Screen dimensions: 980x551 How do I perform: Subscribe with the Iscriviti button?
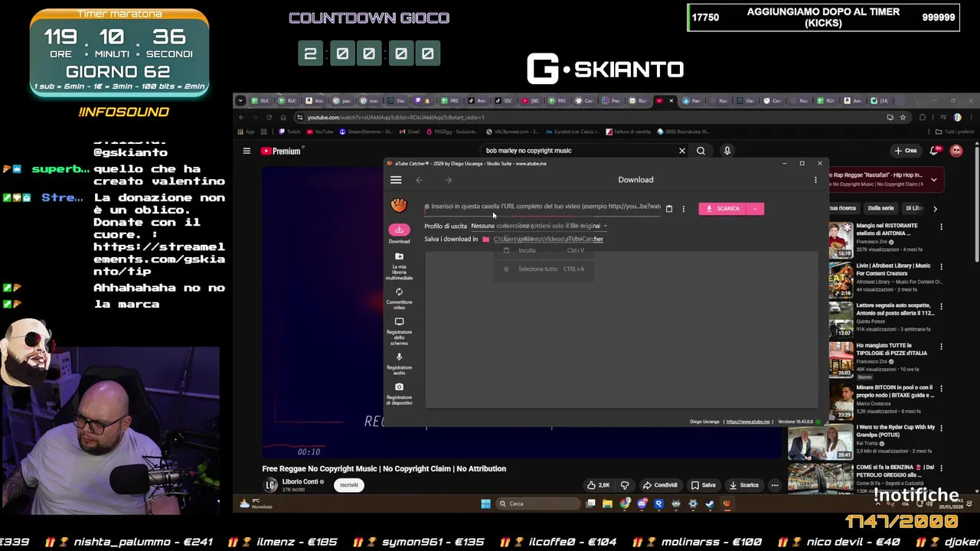349,485
